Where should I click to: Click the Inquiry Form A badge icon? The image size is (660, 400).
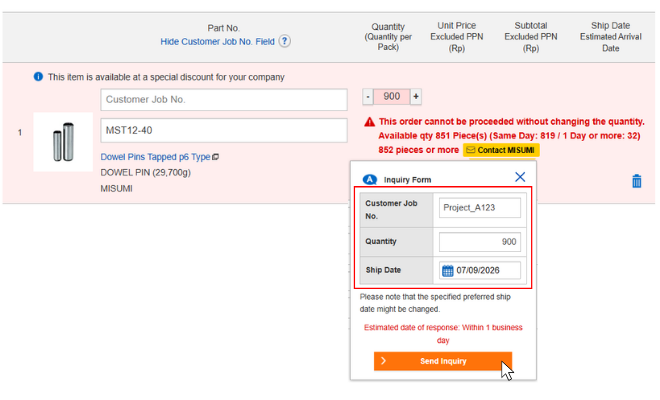tap(370, 180)
